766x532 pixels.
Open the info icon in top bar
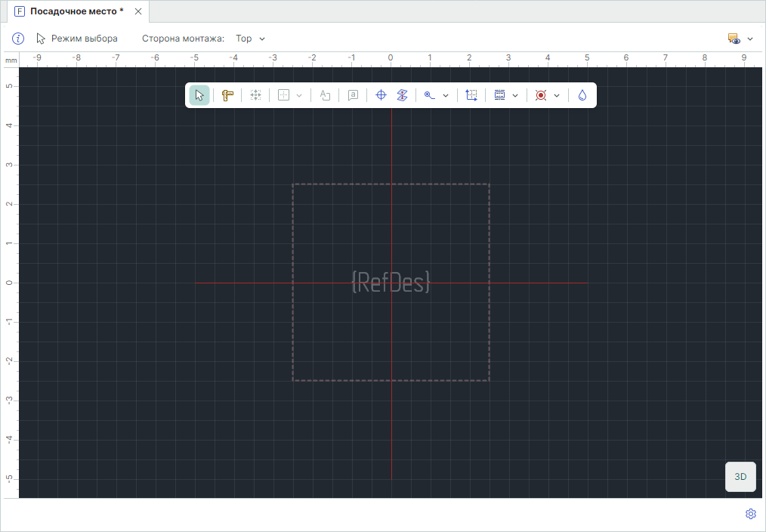click(18, 39)
